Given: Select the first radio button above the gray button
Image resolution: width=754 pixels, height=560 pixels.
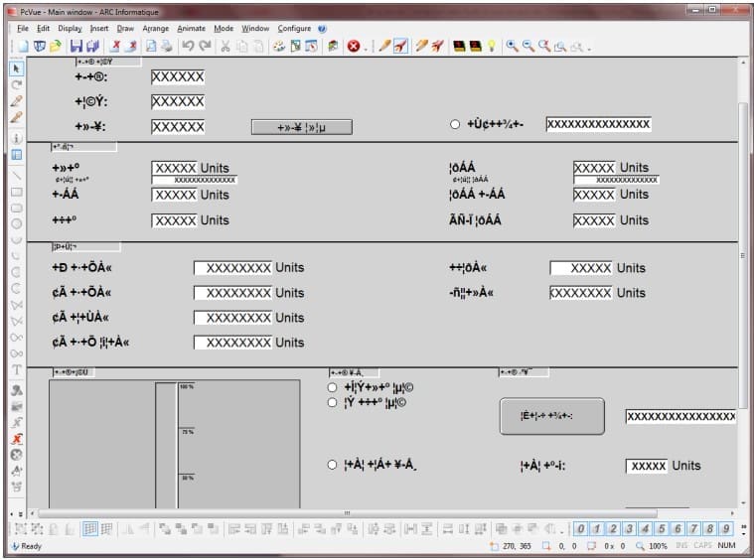Looking at the screenshot, I should point(333,387).
